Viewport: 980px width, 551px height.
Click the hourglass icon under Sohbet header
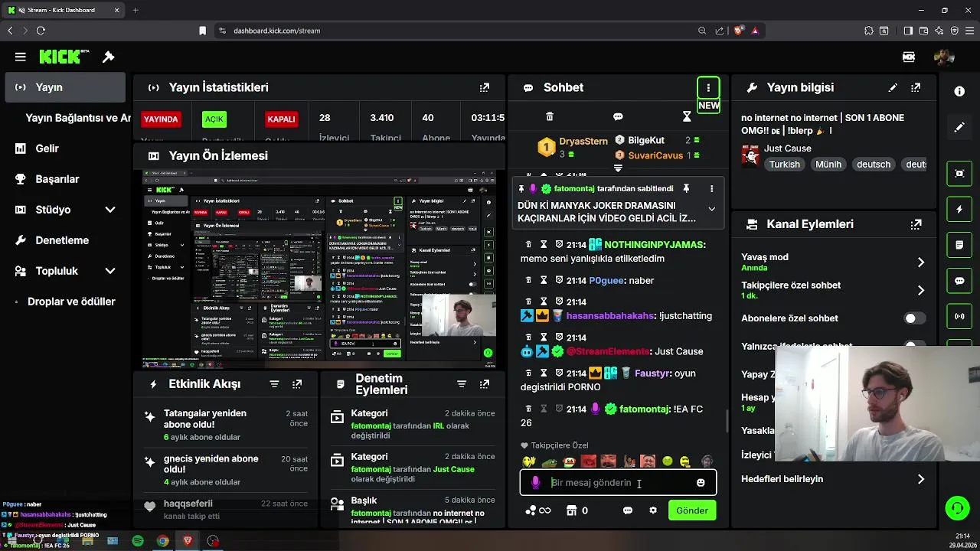tap(687, 116)
